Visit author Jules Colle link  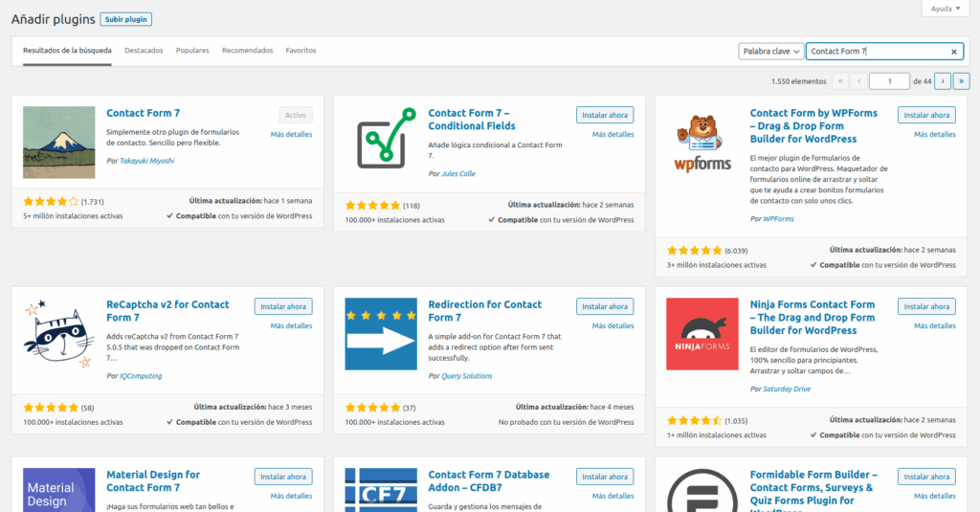tap(458, 174)
